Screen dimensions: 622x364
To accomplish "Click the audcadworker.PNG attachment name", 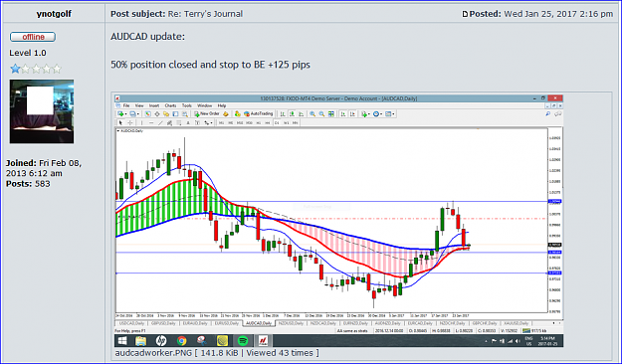I will tap(153, 353).
